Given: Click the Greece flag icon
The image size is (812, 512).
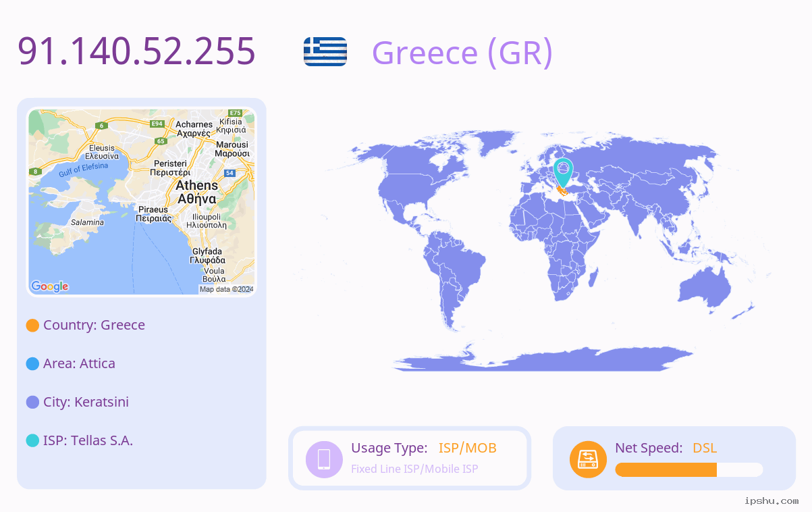Looking at the screenshot, I should tap(325, 51).
